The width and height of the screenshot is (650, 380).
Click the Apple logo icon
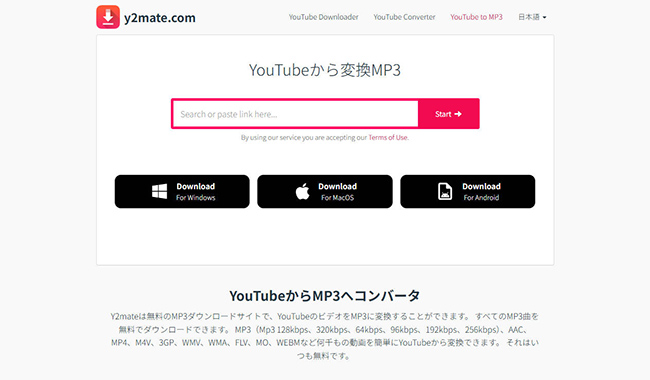point(303,191)
